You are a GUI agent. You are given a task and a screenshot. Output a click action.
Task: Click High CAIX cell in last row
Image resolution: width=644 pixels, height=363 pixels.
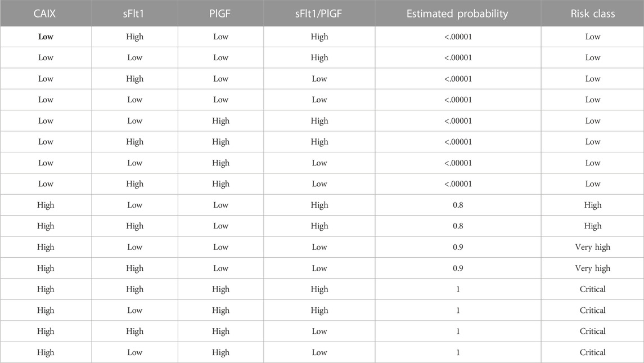coord(46,352)
